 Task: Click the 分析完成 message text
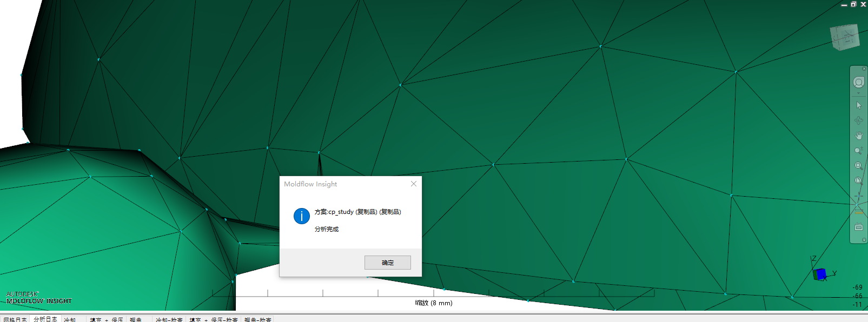click(x=327, y=229)
